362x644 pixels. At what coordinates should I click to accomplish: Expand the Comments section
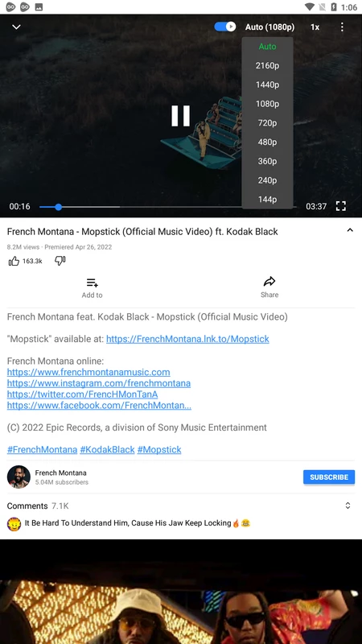[x=348, y=506]
